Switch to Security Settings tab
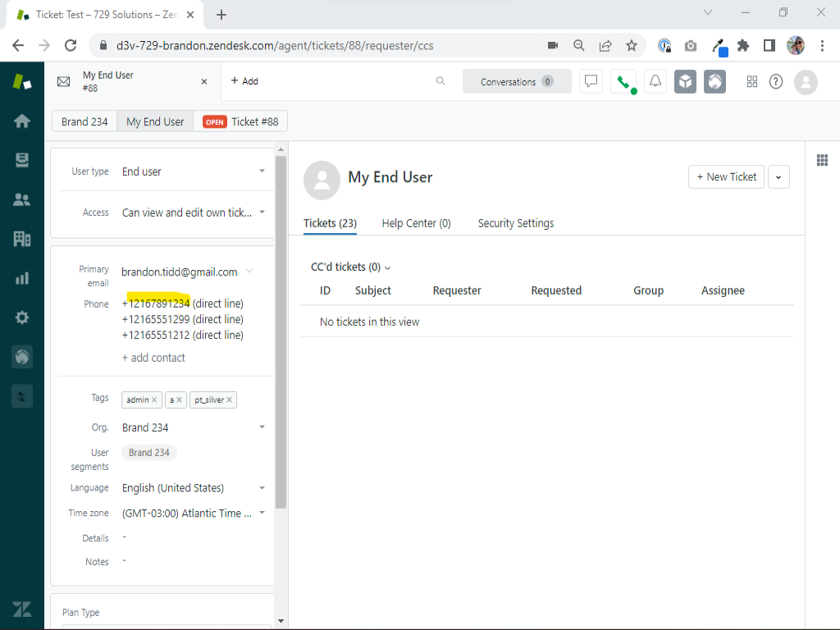 pyautogui.click(x=515, y=223)
